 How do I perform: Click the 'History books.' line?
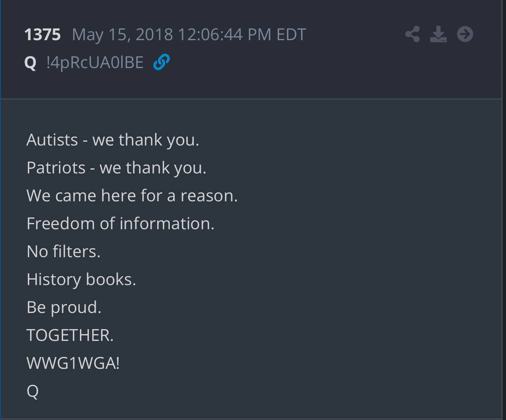pyautogui.click(x=81, y=280)
